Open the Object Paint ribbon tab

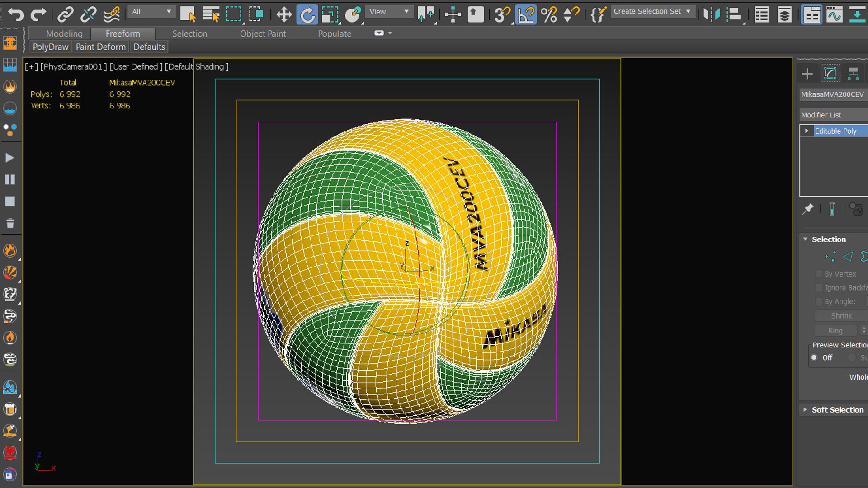[263, 33]
